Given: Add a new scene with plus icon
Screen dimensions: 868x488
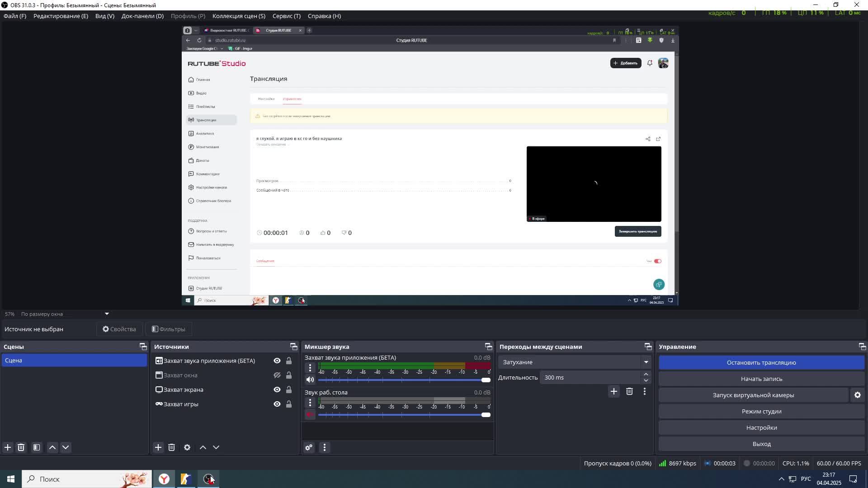Looking at the screenshot, I should 8,447.
